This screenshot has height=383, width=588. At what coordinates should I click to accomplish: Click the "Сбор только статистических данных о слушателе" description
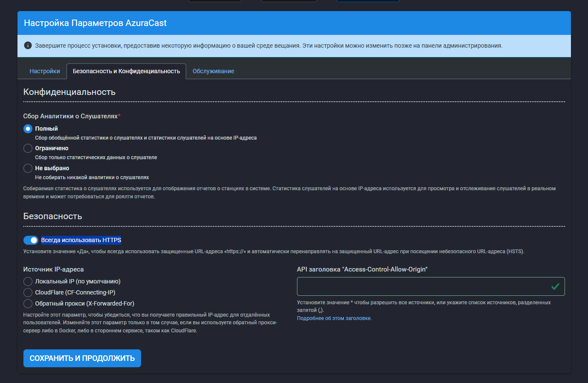tap(96, 157)
